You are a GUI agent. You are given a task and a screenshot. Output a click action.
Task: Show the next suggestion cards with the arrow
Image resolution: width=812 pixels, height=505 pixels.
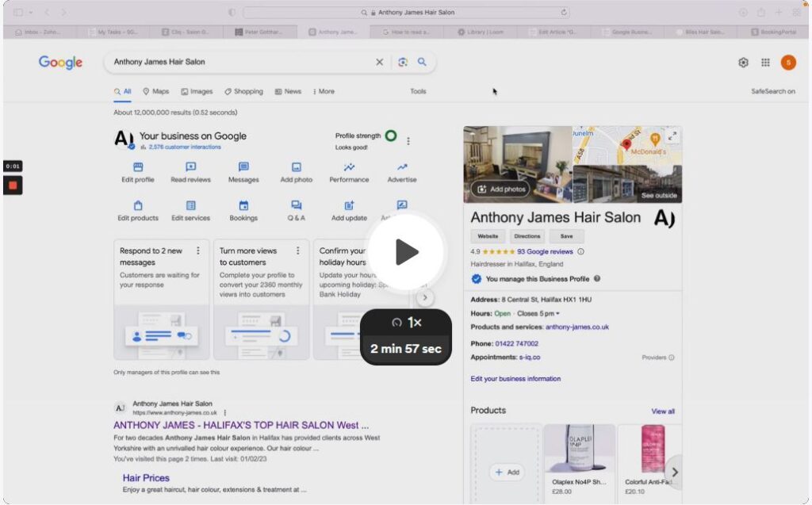click(x=425, y=298)
